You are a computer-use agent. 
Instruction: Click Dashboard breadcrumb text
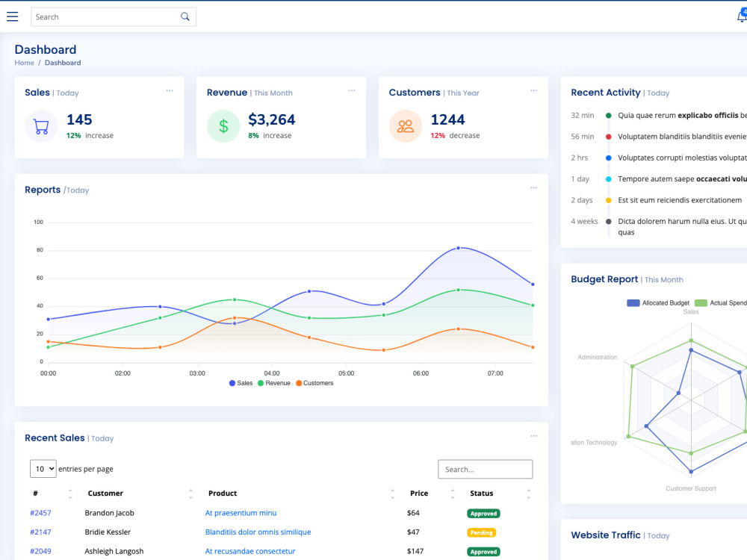click(63, 63)
